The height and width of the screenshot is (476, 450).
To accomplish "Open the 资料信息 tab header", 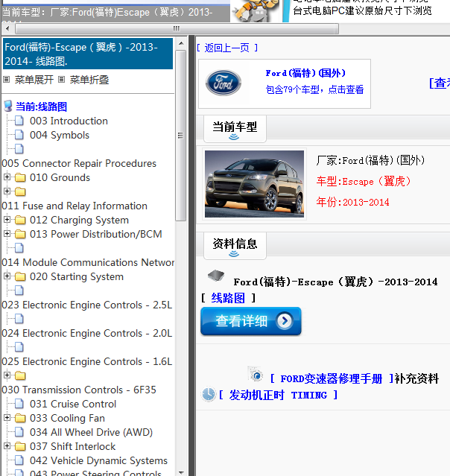I will click(x=235, y=246).
